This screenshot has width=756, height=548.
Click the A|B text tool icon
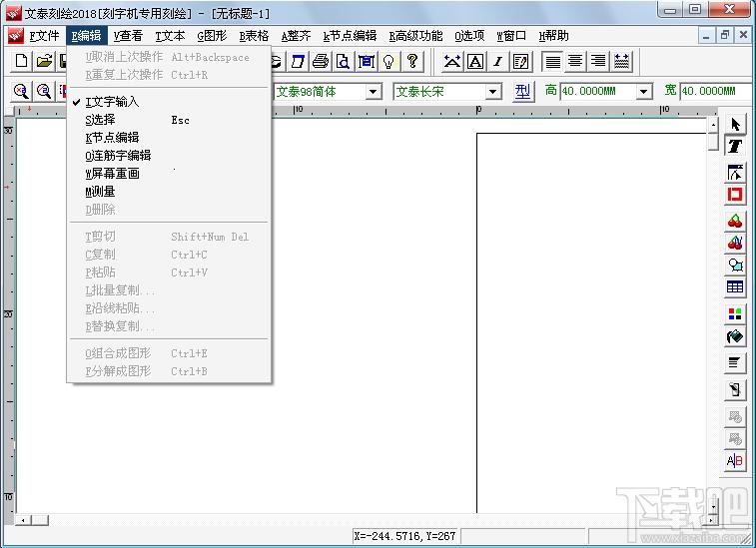[734, 461]
